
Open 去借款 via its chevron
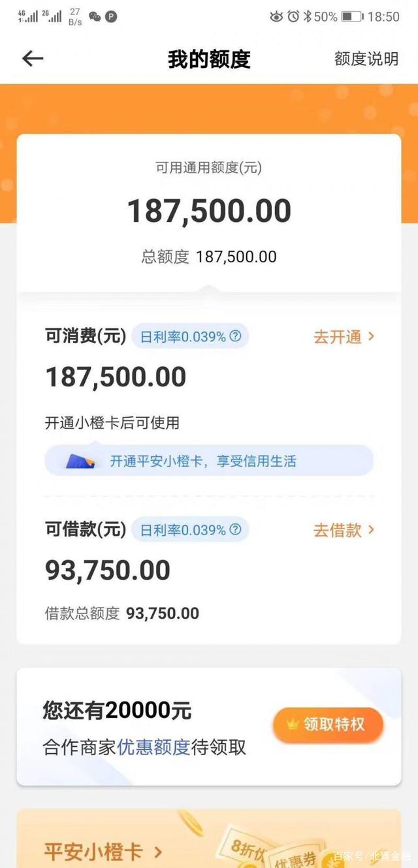[371, 530]
